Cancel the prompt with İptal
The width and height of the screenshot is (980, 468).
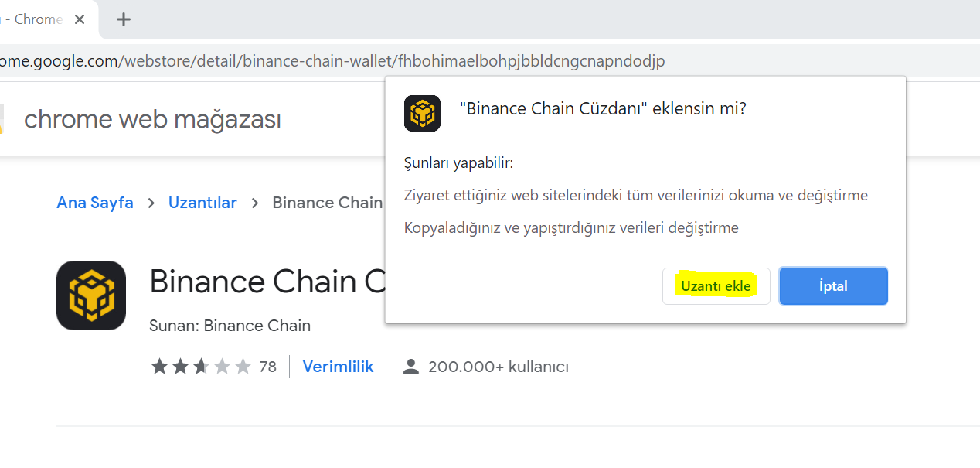(833, 286)
